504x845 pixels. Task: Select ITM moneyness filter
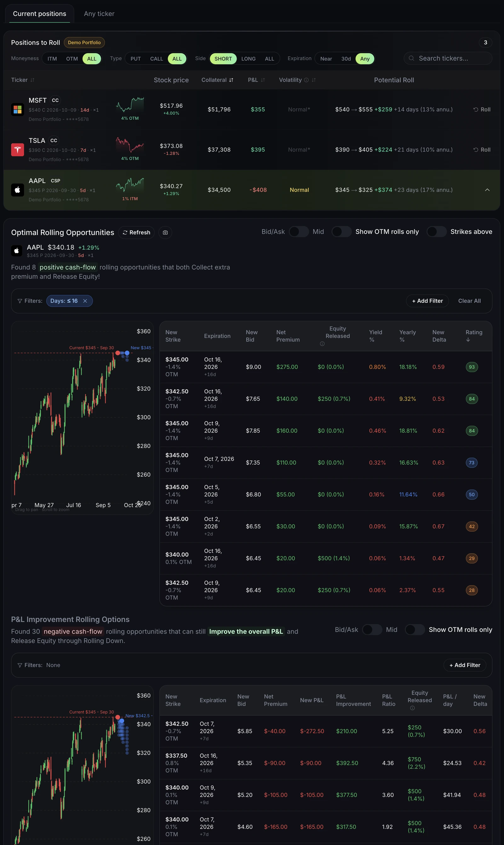[52, 59]
